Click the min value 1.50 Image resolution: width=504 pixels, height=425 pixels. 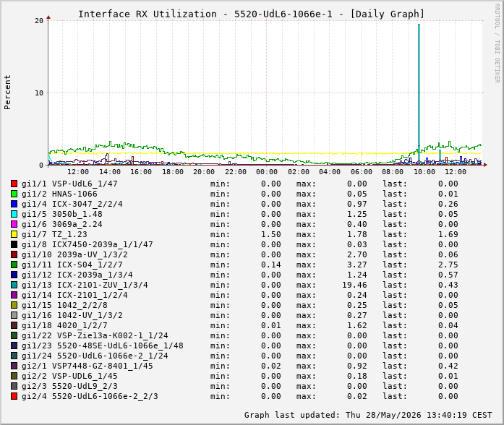point(270,234)
